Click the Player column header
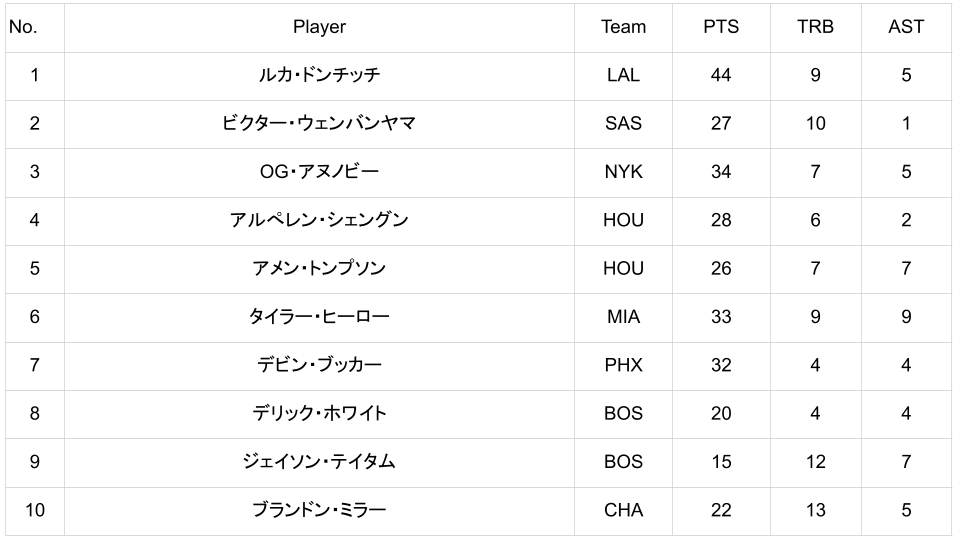960x540 pixels. [x=319, y=27]
